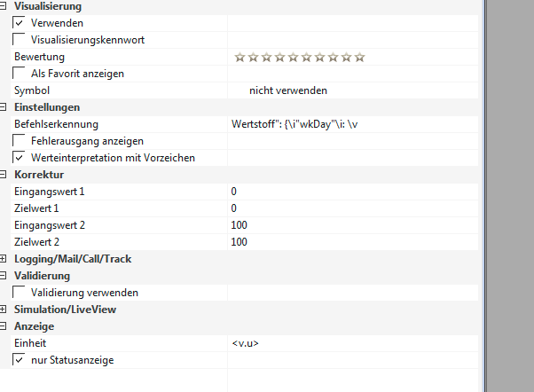Screen dimensions: 534x392
Task: Check the Als Favorit anzeigen option
Action: tap(20, 73)
